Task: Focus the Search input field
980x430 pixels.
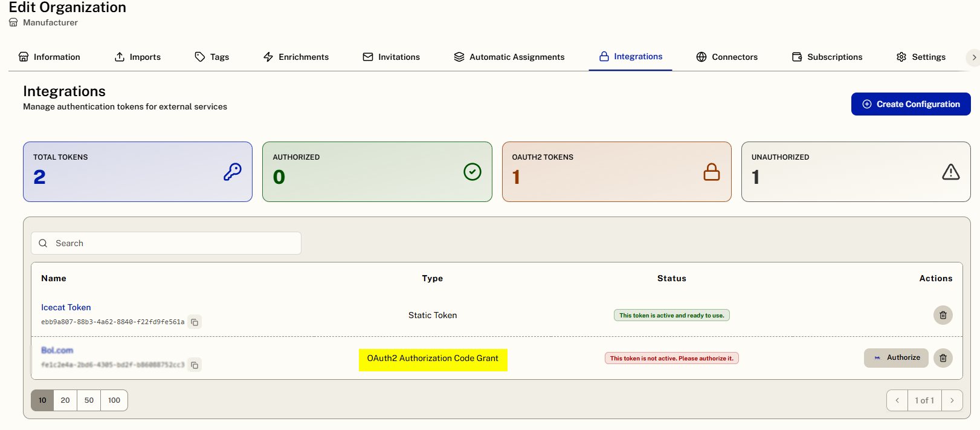Action: click(x=166, y=243)
